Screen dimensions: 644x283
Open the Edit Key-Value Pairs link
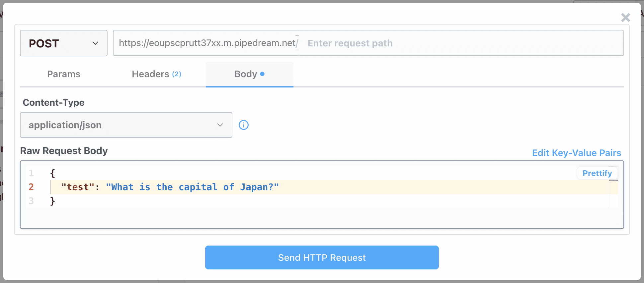tap(576, 153)
